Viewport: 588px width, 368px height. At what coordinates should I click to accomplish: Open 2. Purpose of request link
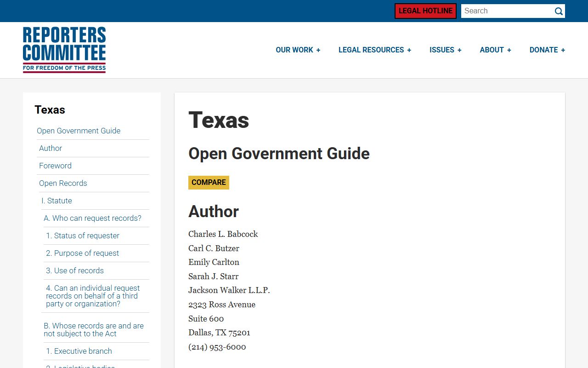click(82, 253)
